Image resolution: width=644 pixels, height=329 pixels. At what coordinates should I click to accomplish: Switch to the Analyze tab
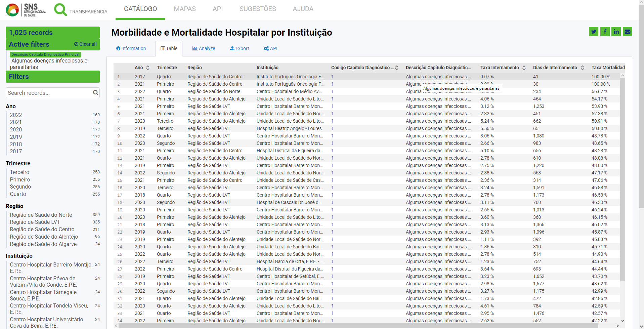pyautogui.click(x=204, y=48)
